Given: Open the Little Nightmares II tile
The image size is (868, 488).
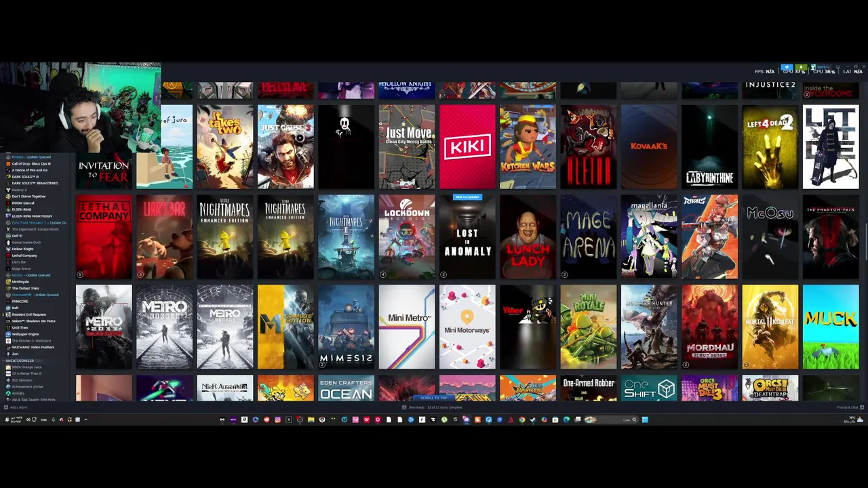Looking at the screenshot, I should click(x=346, y=237).
